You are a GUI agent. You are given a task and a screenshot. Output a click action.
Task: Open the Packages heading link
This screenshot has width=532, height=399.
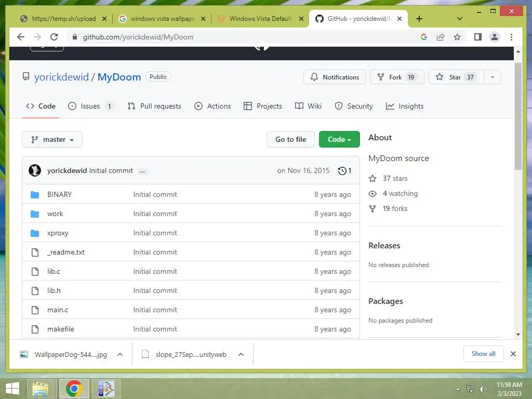385,301
